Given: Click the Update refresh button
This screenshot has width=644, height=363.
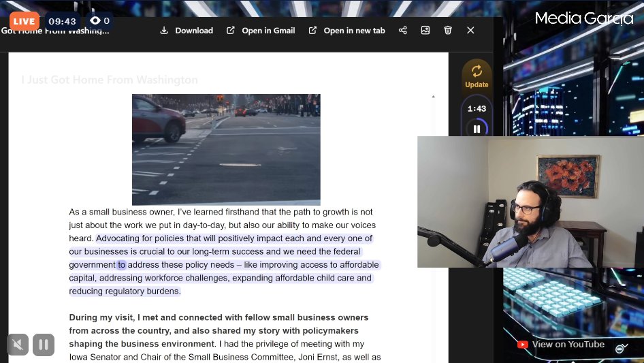Looking at the screenshot, I should click(x=477, y=76).
